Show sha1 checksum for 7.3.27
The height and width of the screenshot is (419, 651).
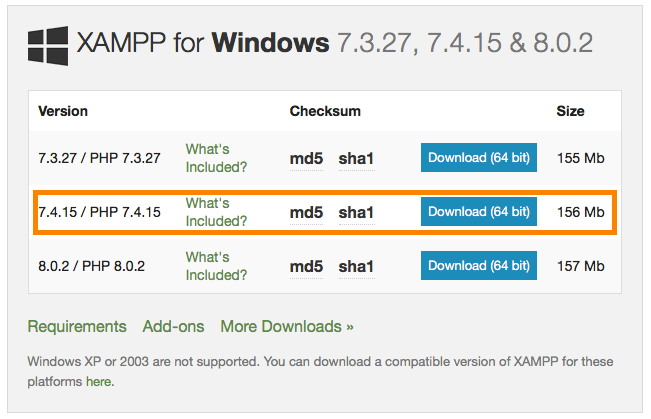356,158
